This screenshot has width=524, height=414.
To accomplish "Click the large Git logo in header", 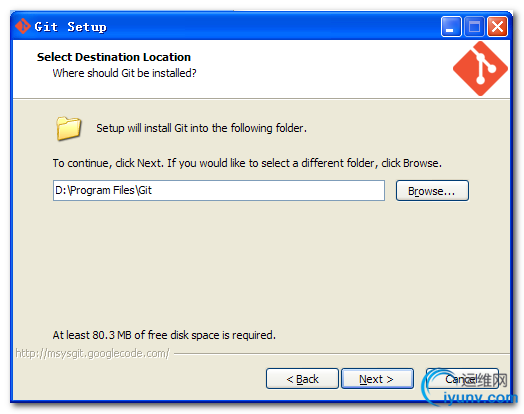I will [480, 68].
